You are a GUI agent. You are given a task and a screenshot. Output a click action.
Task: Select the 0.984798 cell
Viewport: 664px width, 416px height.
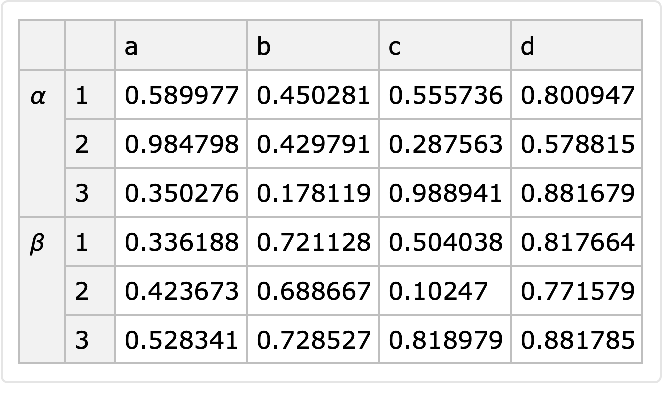(x=181, y=145)
